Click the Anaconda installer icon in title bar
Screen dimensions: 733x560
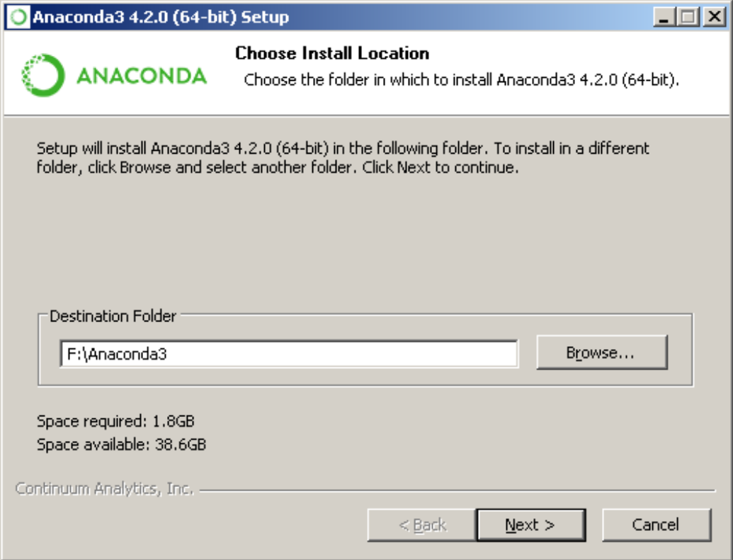point(18,17)
